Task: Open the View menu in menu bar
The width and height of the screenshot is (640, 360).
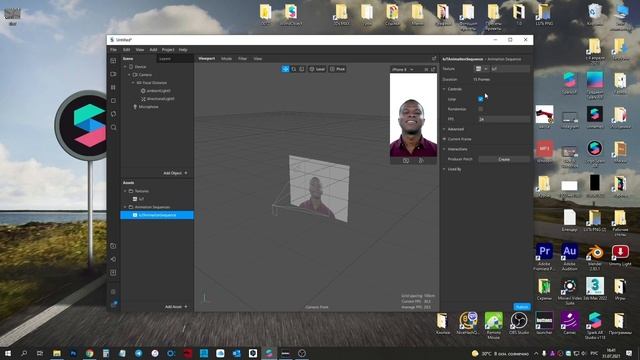Action: tap(140, 50)
